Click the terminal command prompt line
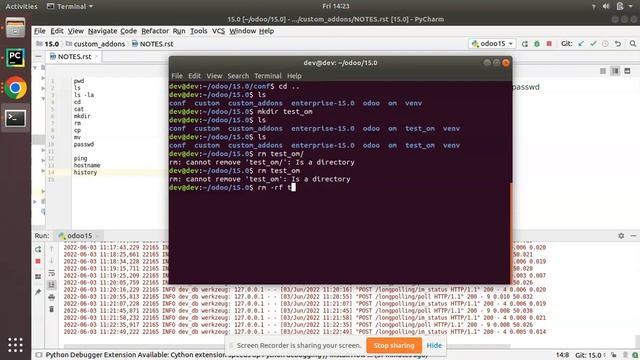The image size is (640, 360). 232,187
